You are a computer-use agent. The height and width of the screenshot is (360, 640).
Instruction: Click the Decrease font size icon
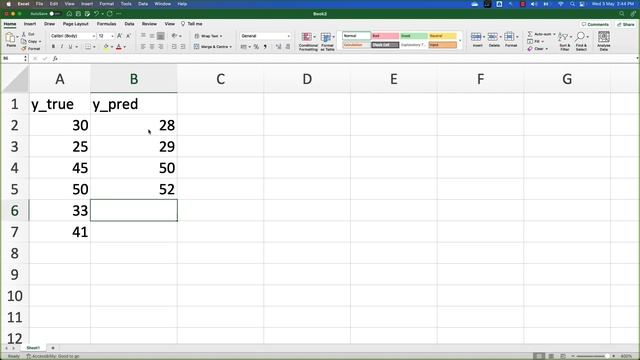coord(128,36)
